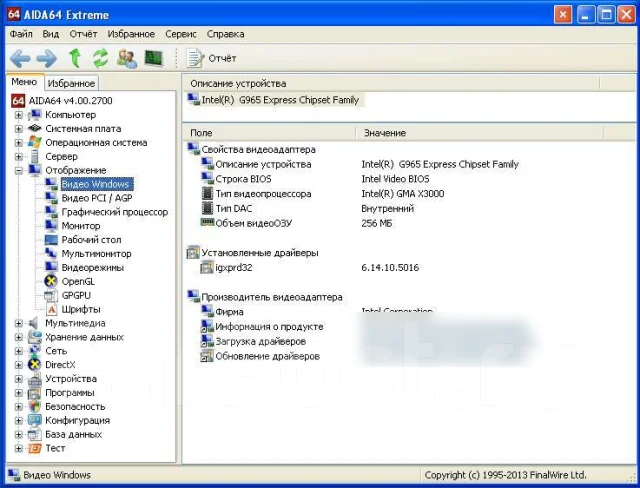This screenshot has width=640, height=488.
Task: Select the Intel(R) G965 Express Chipset Family device
Action: point(274,100)
